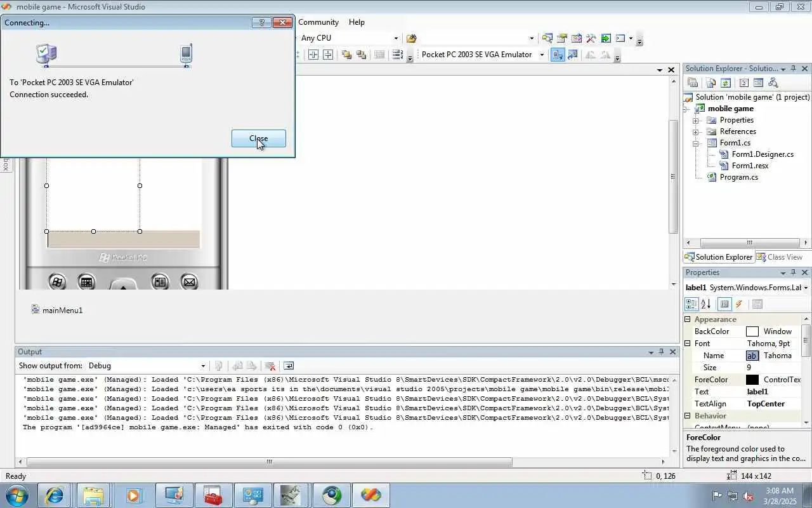The width and height of the screenshot is (812, 508).
Task: Click View Designer icon in Solution Explorer
Action: point(758,83)
